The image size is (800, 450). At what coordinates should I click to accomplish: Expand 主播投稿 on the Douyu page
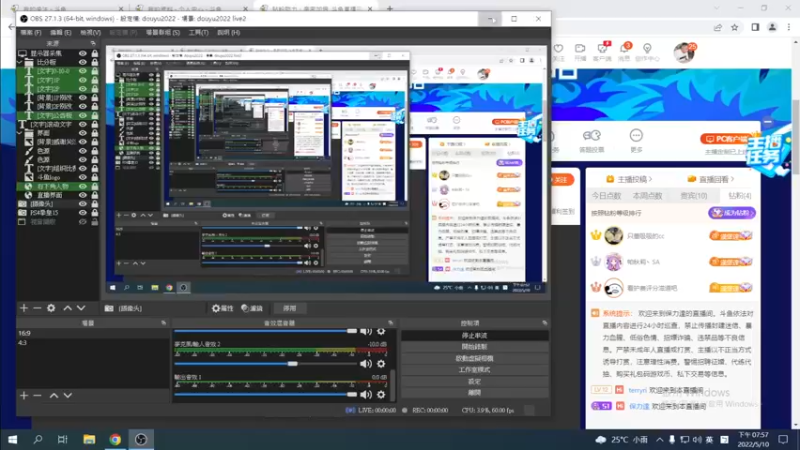click(x=629, y=179)
